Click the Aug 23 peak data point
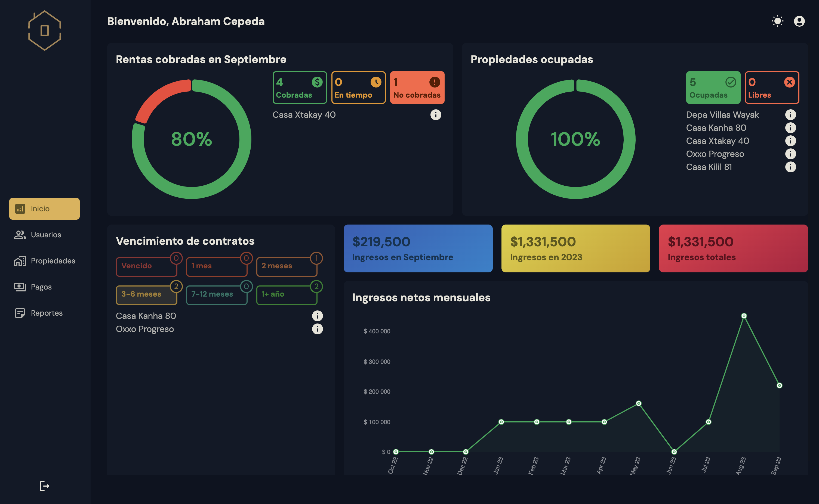This screenshot has width=819, height=504. click(x=744, y=316)
